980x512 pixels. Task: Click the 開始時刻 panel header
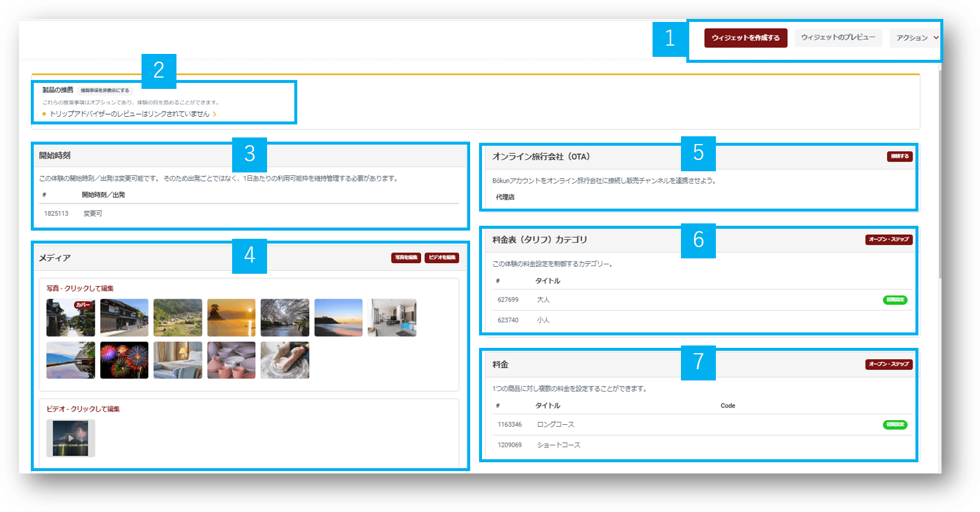pyautogui.click(x=250, y=155)
